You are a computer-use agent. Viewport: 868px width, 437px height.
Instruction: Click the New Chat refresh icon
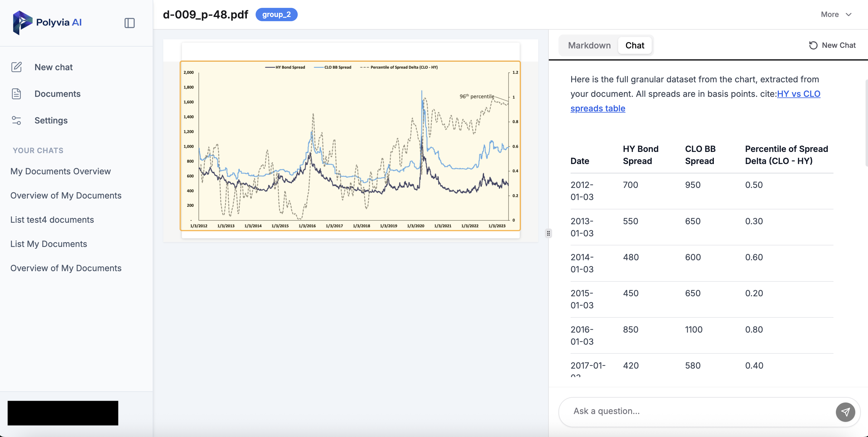(813, 45)
